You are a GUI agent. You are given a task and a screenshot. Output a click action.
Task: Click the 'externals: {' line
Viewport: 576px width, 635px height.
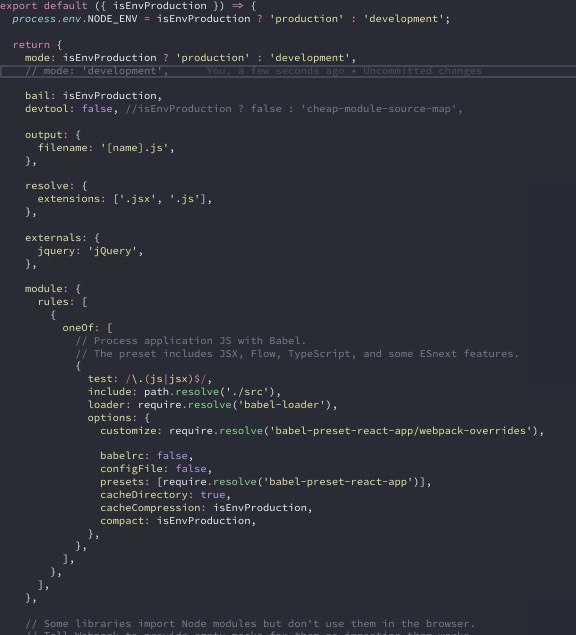coord(62,238)
